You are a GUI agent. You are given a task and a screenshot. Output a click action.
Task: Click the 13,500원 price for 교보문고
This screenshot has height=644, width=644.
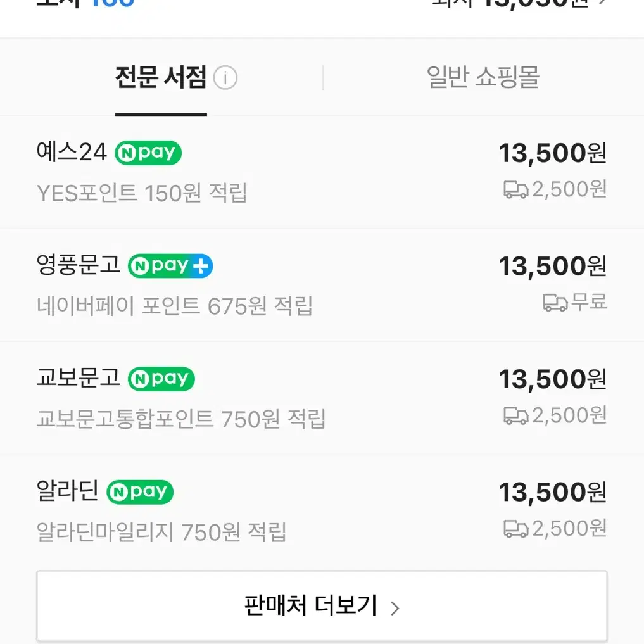552,379
